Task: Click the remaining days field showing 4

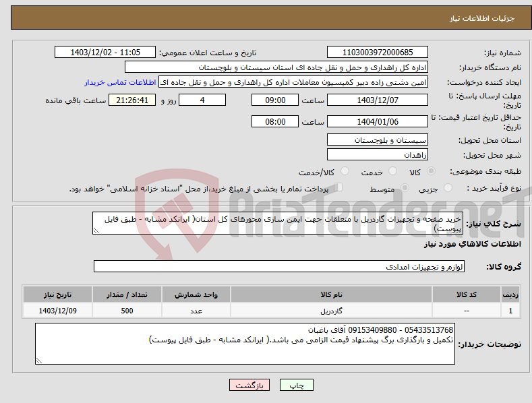Action: click(x=202, y=100)
